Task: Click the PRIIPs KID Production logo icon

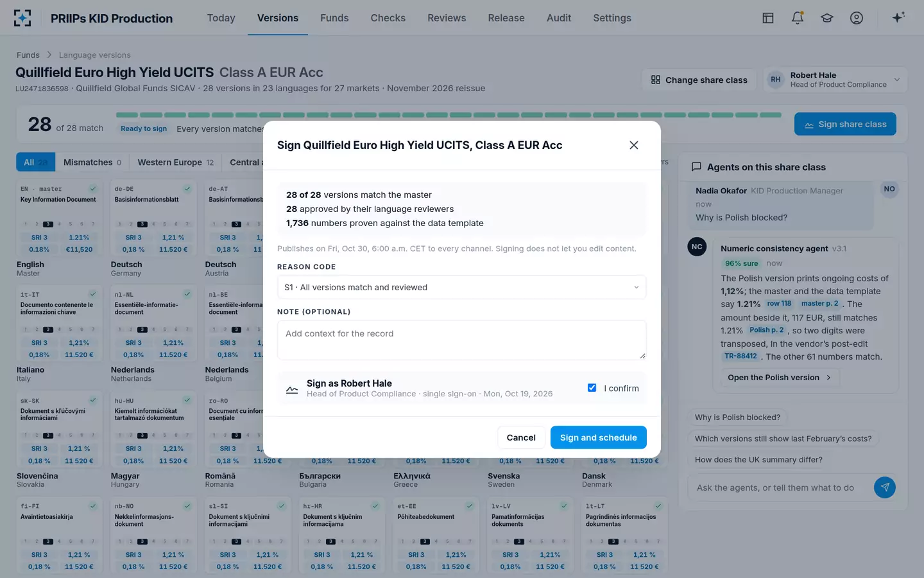Action: coord(22,18)
